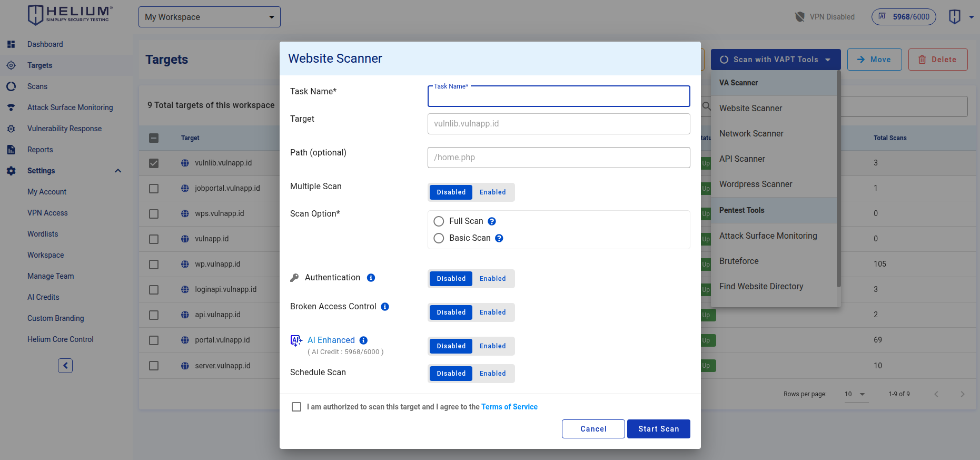Click the Broken Access Control info icon
Screen dimensions: 980x460
click(x=385, y=307)
